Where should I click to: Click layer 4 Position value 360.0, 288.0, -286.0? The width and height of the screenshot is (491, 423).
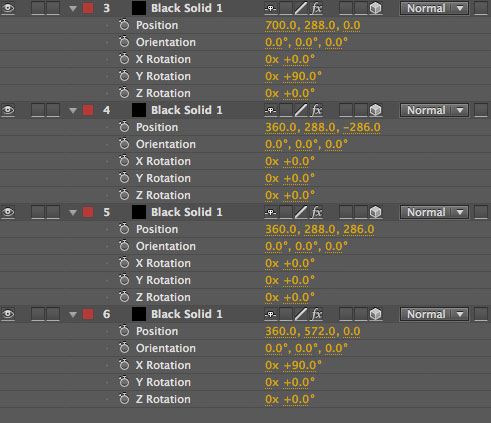[x=323, y=127]
